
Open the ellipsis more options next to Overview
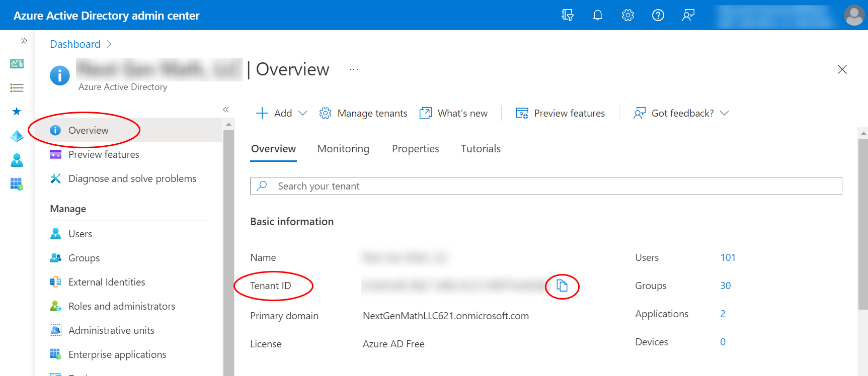coord(354,69)
